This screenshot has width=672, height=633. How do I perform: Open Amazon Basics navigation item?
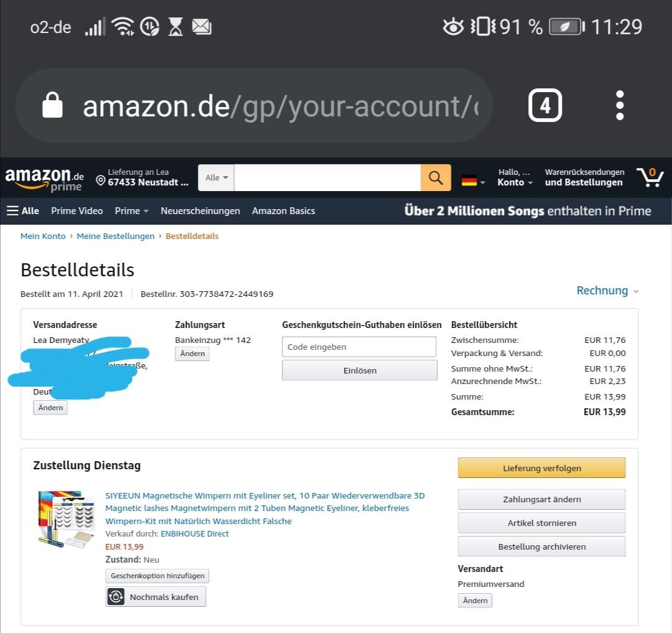(283, 211)
